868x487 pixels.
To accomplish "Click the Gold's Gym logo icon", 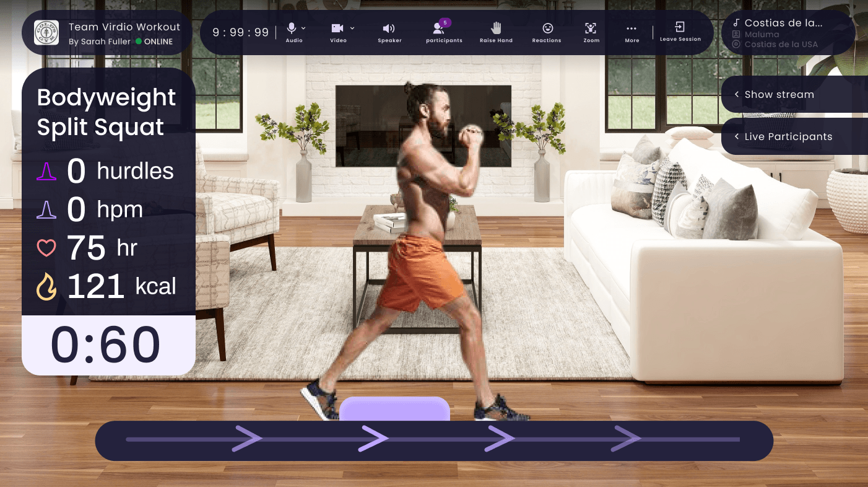I will coord(46,33).
